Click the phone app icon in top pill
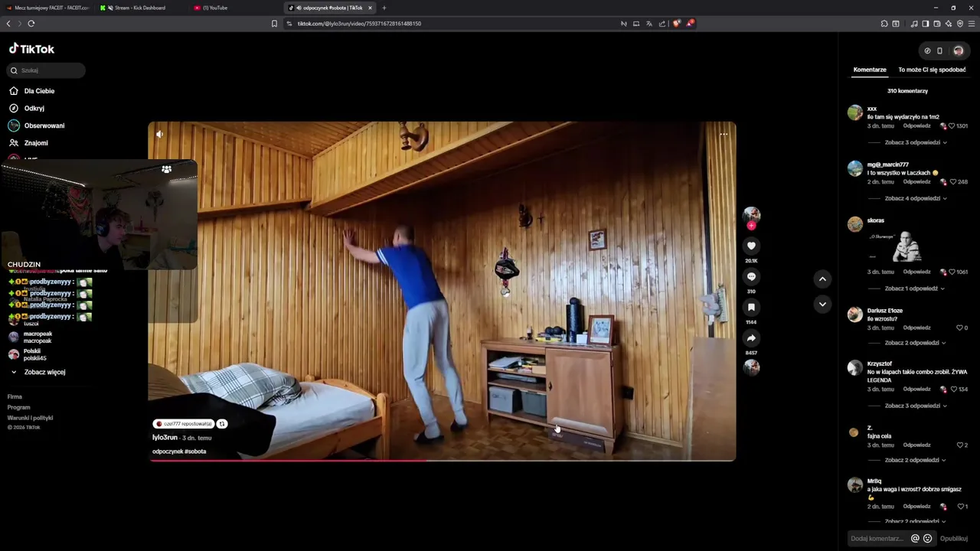The image size is (980, 551). tap(939, 51)
